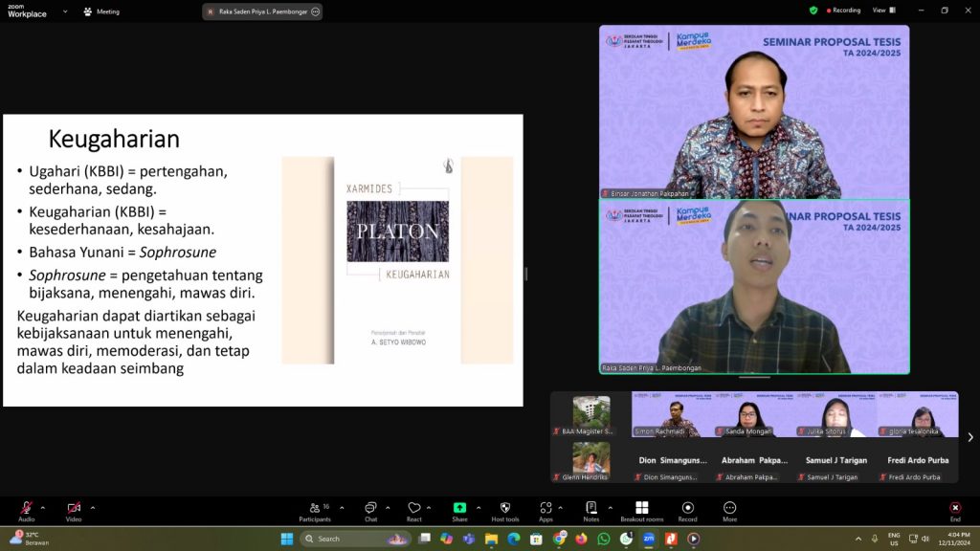This screenshot has width=980, height=551.
Task: Expand the Participants options arrow
Action: click(x=342, y=508)
